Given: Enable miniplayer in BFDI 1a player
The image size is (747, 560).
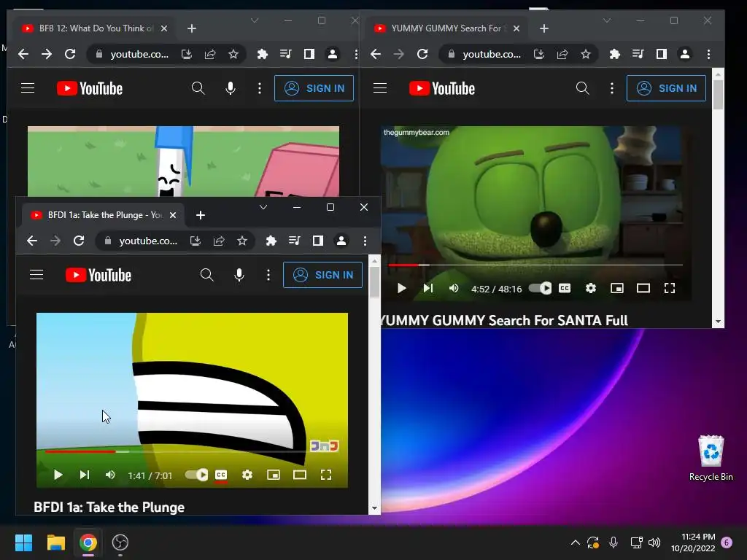Looking at the screenshot, I should 274,475.
